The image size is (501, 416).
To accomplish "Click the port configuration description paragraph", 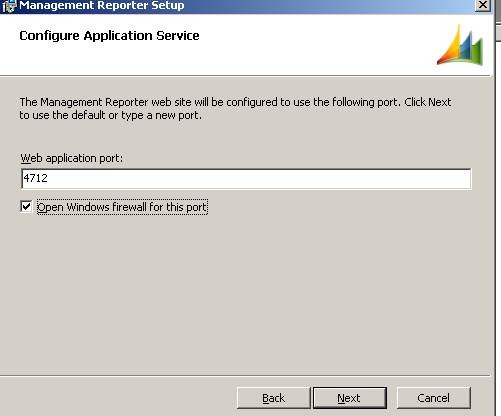I will pos(235,109).
